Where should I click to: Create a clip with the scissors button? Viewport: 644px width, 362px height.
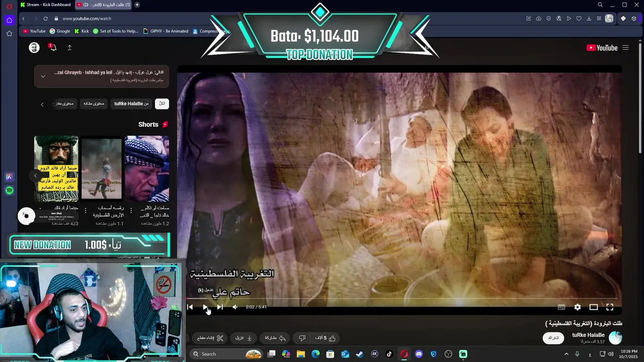pos(210,338)
